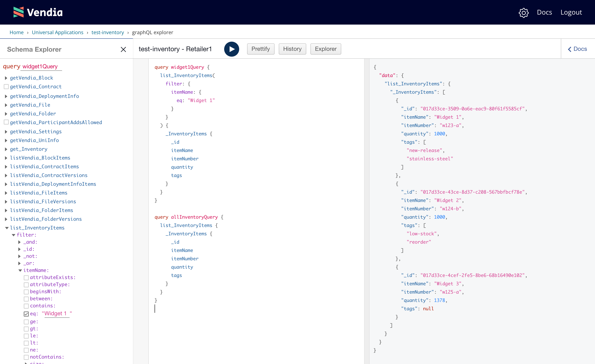Expand get_Inventory node
Viewport: 595px width, 364px height.
[6, 149]
